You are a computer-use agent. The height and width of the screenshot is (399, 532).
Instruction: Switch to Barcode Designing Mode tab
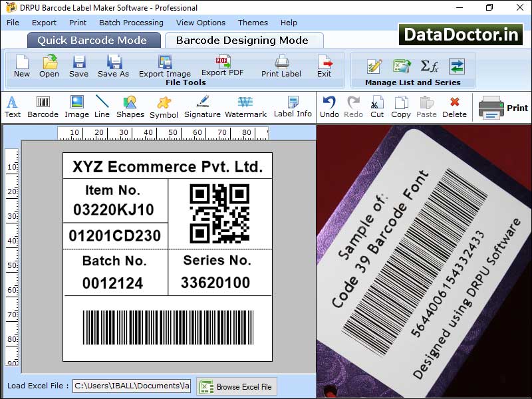click(245, 39)
